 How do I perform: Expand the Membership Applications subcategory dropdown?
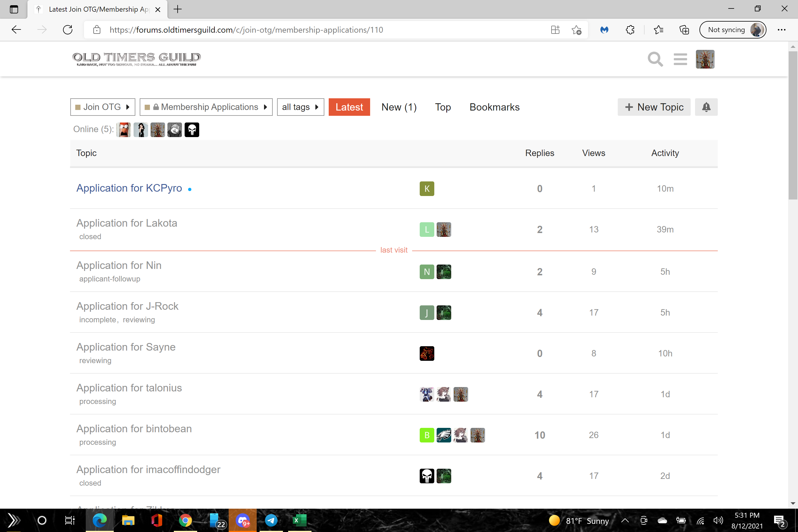tap(206, 107)
